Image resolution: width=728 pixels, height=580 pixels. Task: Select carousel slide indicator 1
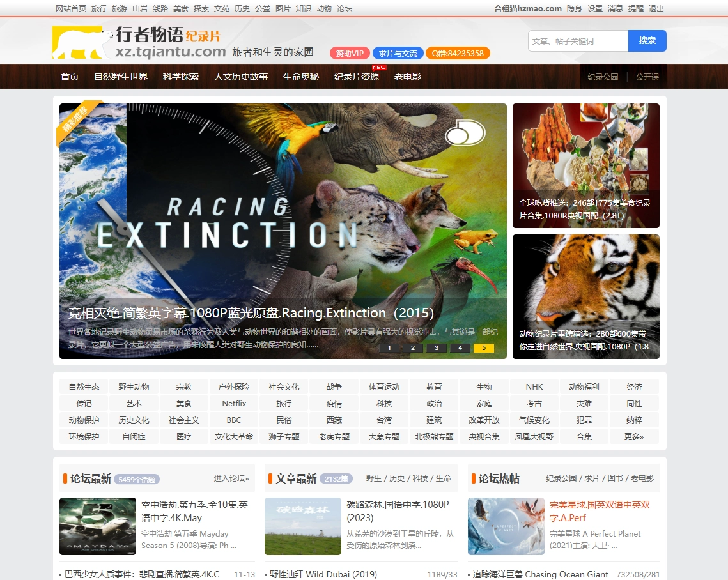(x=389, y=348)
